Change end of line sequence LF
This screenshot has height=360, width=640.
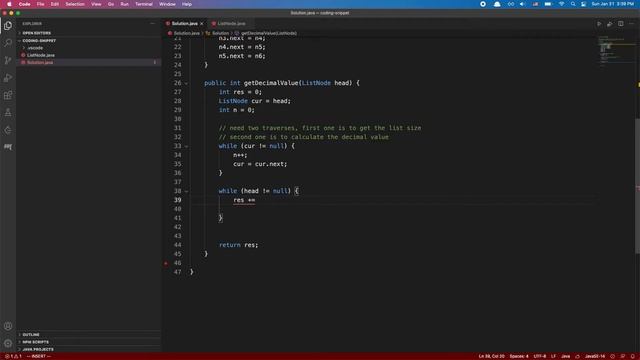point(553,356)
